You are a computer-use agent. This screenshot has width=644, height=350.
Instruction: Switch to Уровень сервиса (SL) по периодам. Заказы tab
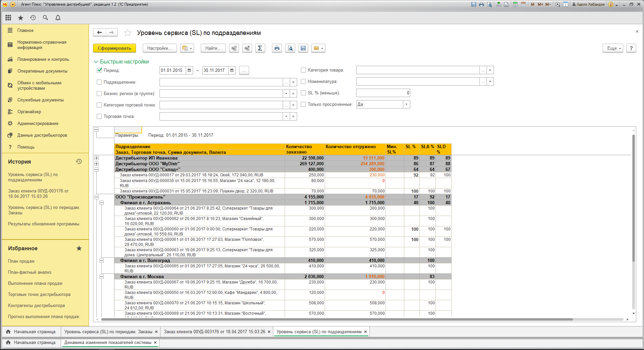[x=108, y=332]
